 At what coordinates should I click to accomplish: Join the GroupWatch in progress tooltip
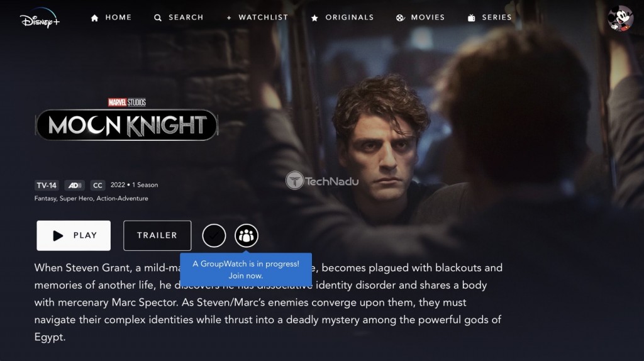pyautogui.click(x=246, y=270)
